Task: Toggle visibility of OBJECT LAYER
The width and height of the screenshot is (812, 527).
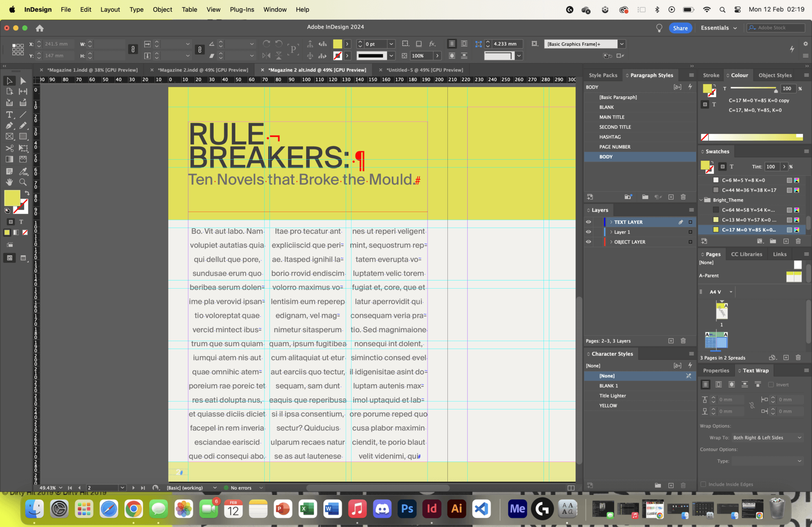Action: [588, 242]
